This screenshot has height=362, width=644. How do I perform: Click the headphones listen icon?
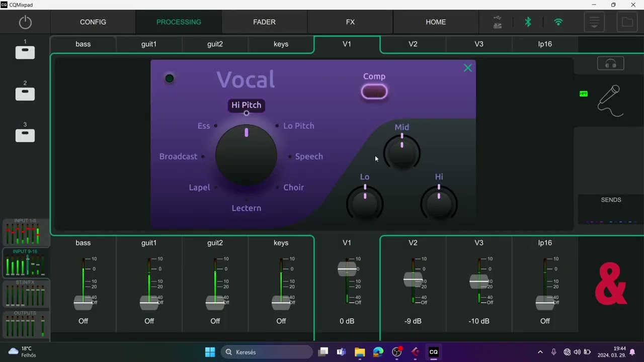click(611, 63)
